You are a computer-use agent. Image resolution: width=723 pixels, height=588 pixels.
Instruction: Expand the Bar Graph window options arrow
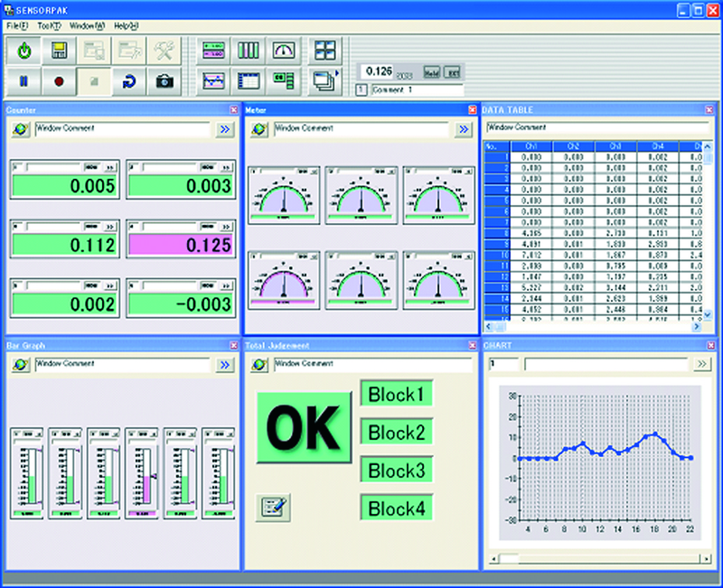click(x=225, y=365)
